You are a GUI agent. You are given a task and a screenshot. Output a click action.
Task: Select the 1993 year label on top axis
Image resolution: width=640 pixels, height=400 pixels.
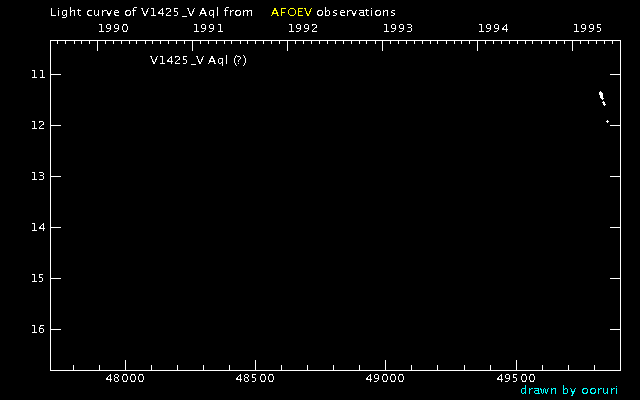[398, 28]
